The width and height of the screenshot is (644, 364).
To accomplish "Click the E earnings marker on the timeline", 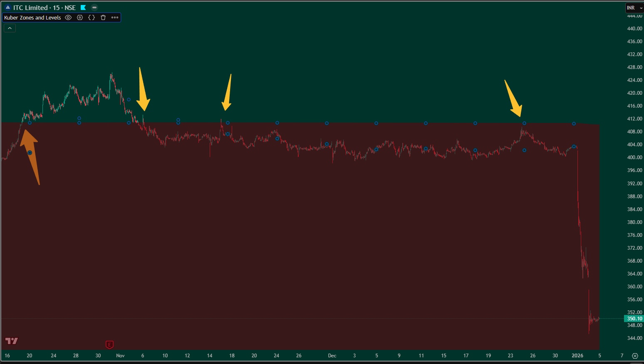I will click(x=109, y=344).
